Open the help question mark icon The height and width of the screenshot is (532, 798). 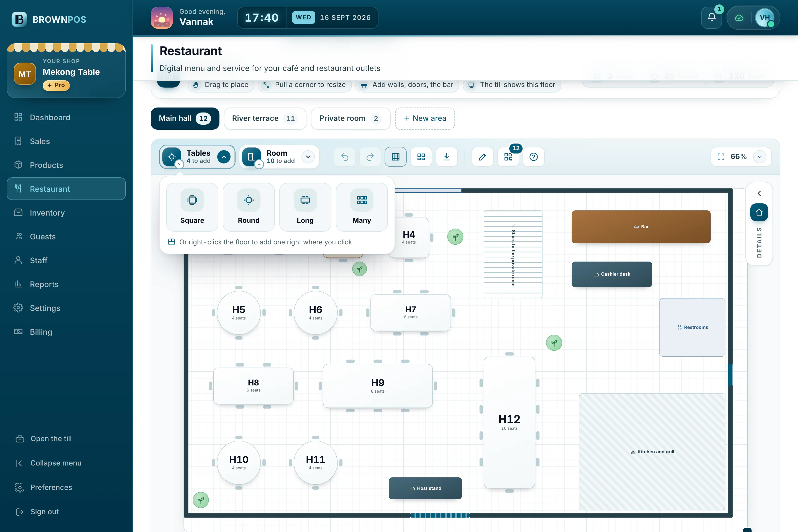coord(533,157)
